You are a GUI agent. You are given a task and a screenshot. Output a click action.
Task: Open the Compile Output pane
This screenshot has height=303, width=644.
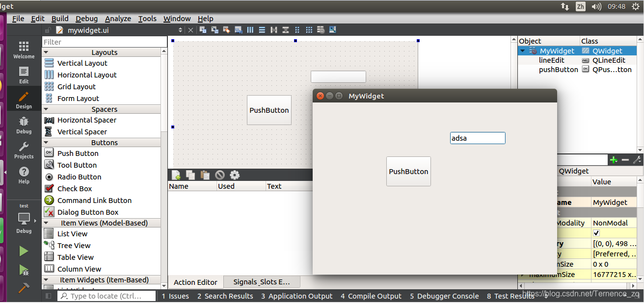coord(371,296)
